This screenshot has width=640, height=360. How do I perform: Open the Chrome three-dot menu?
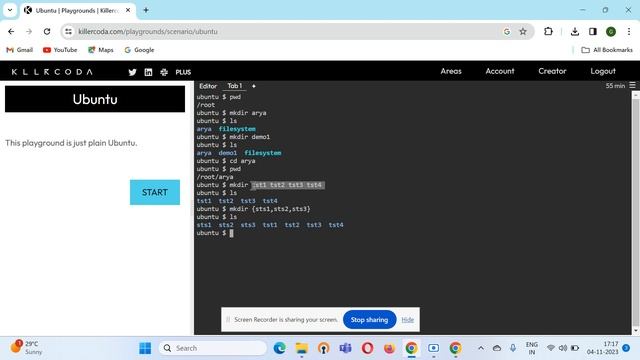tap(629, 31)
